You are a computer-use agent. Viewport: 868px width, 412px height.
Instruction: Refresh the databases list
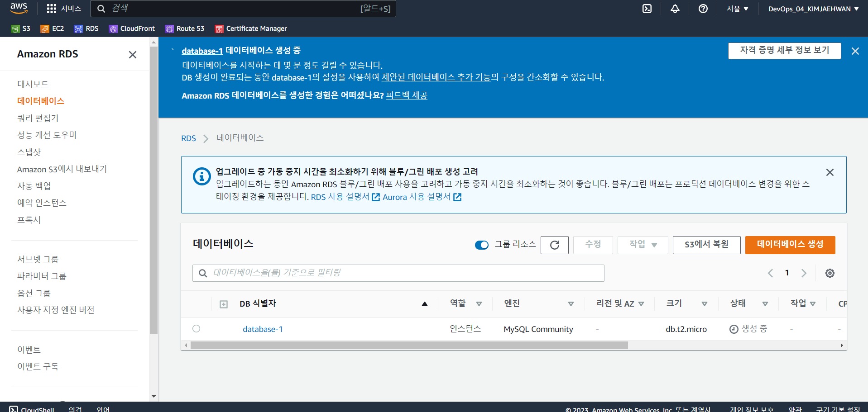point(555,245)
